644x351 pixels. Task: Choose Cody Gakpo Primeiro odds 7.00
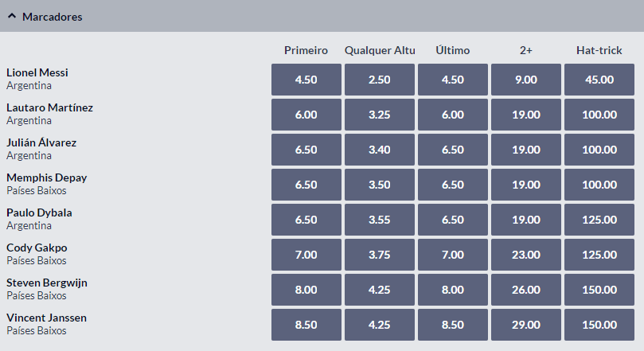click(x=306, y=255)
